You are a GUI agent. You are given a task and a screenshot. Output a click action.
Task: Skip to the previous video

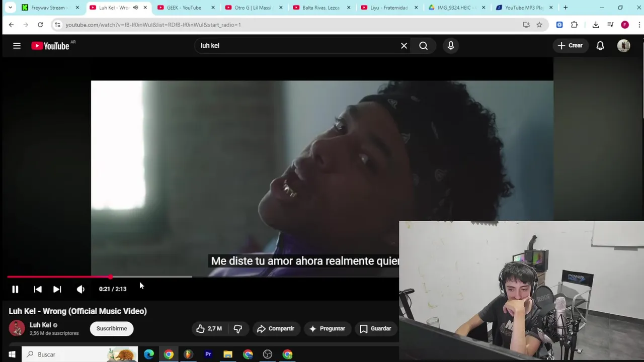point(38,289)
